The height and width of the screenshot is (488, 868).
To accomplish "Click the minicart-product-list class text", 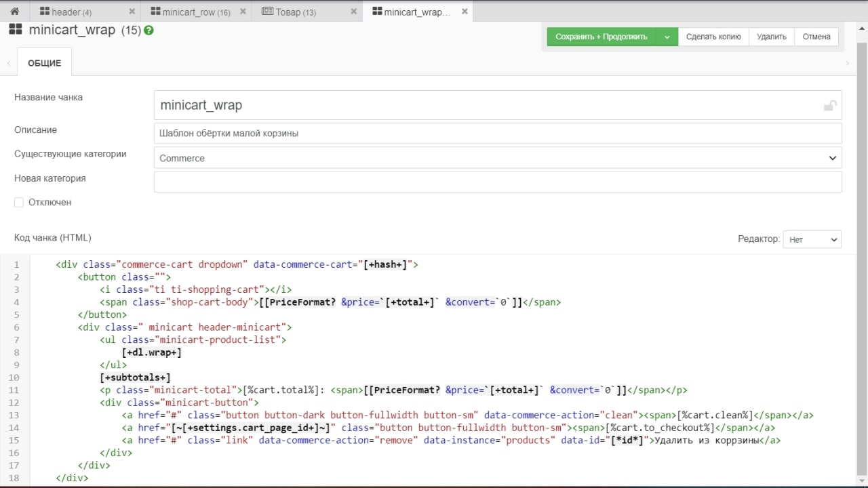I will coord(221,340).
